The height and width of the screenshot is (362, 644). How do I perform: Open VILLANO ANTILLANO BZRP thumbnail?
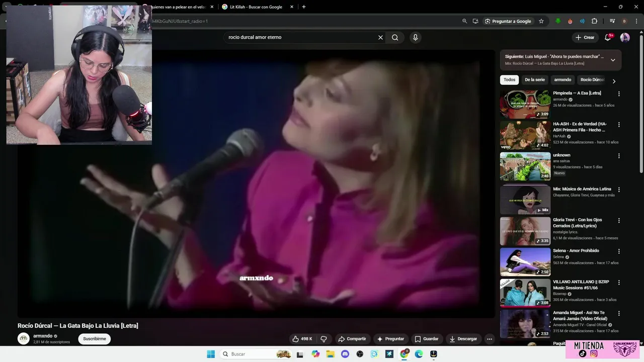525,293
